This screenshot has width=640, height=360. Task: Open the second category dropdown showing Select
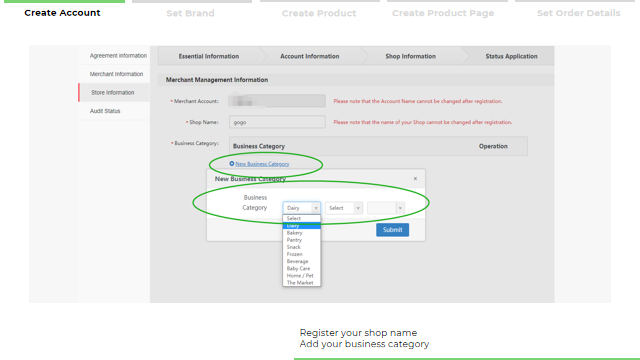click(344, 208)
